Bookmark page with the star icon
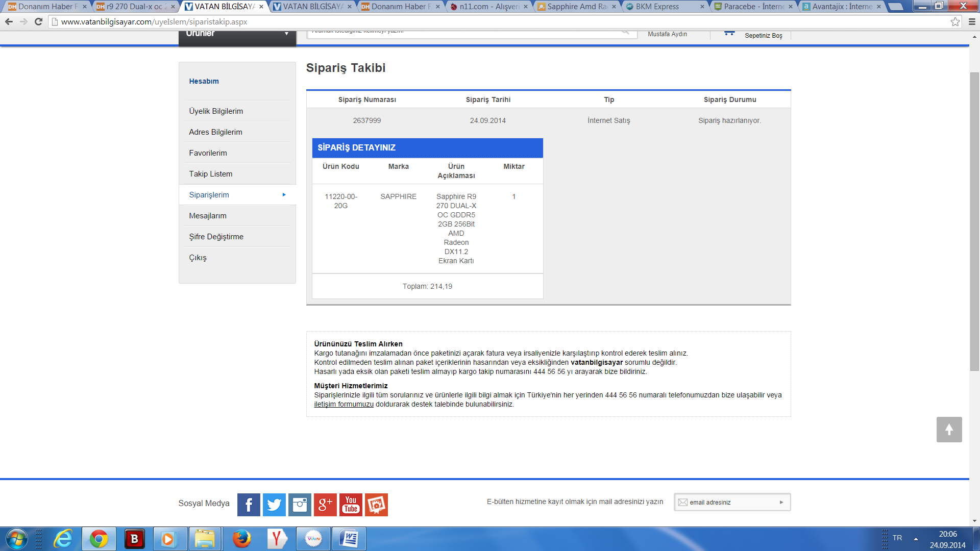 coord(955,22)
